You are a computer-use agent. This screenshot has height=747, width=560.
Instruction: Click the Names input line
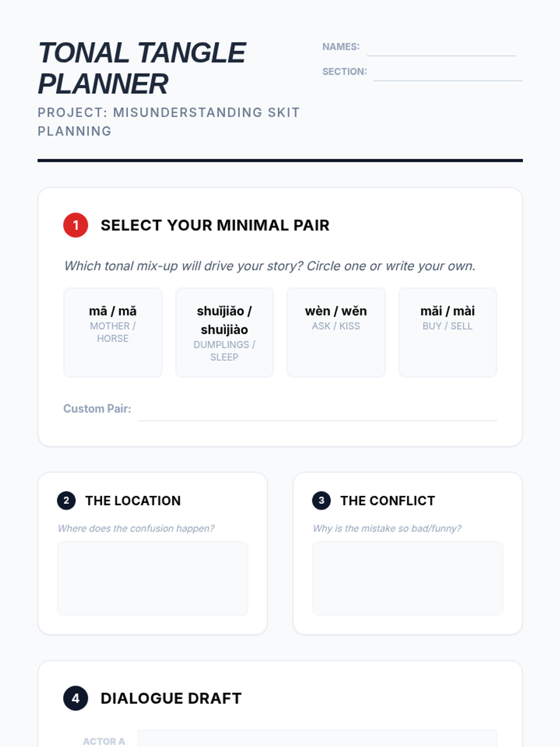441,49
